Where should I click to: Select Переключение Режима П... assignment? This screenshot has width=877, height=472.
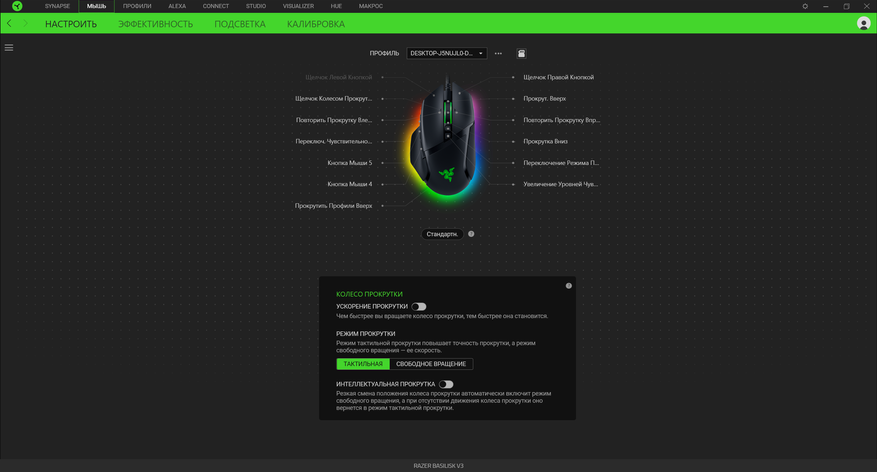[x=561, y=163]
